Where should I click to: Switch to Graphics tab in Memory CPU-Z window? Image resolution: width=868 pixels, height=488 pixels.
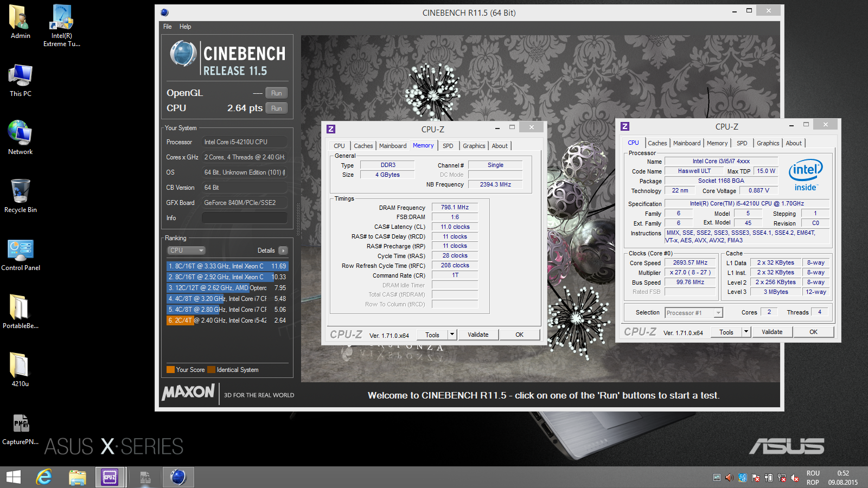pos(474,146)
